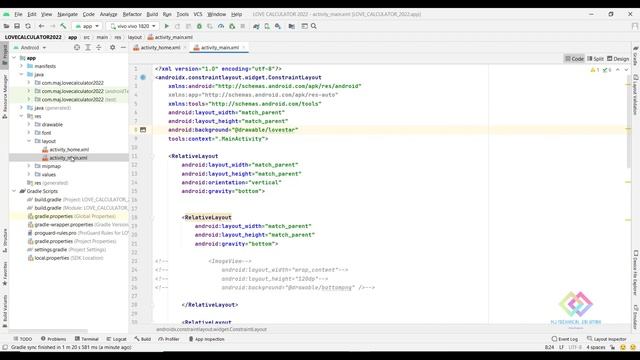The image size is (640, 360).
Task: Expand the manifests folder
Action: click(22, 66)
